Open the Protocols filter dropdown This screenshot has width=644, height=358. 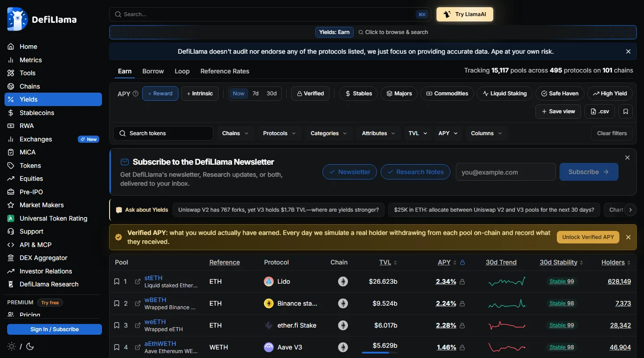tap(280, 133)
